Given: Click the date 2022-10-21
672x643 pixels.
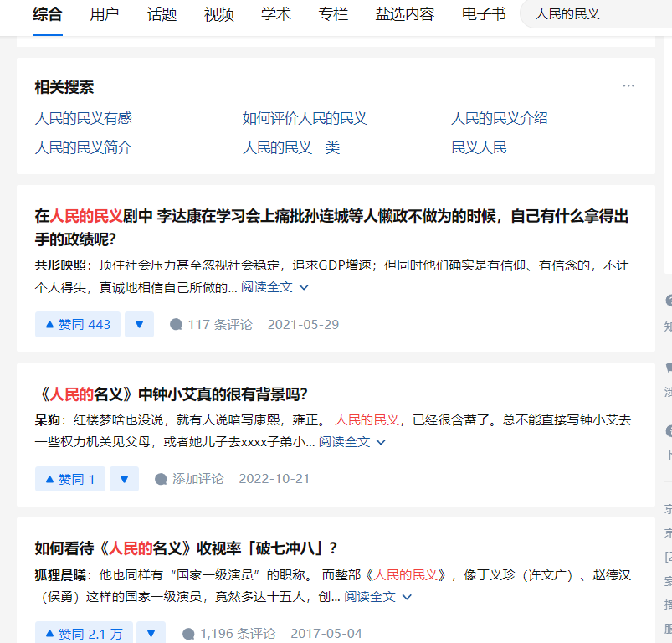Looking at the screenshot, I should coord(274,479).
